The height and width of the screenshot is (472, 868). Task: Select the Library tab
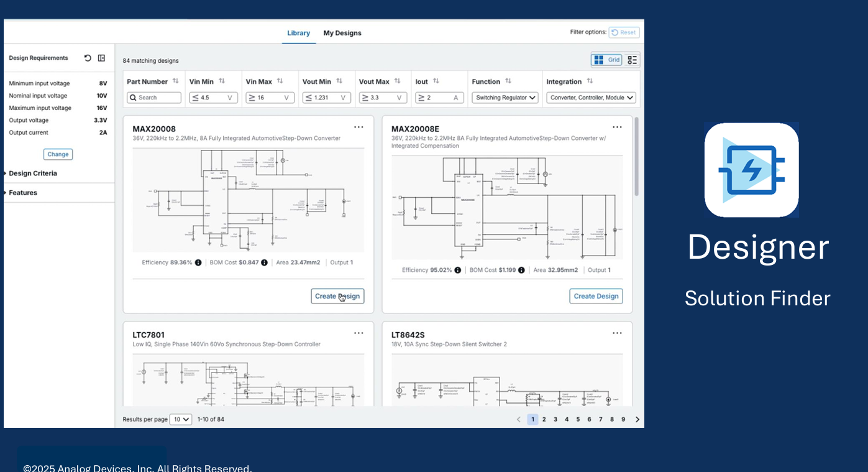298,33
